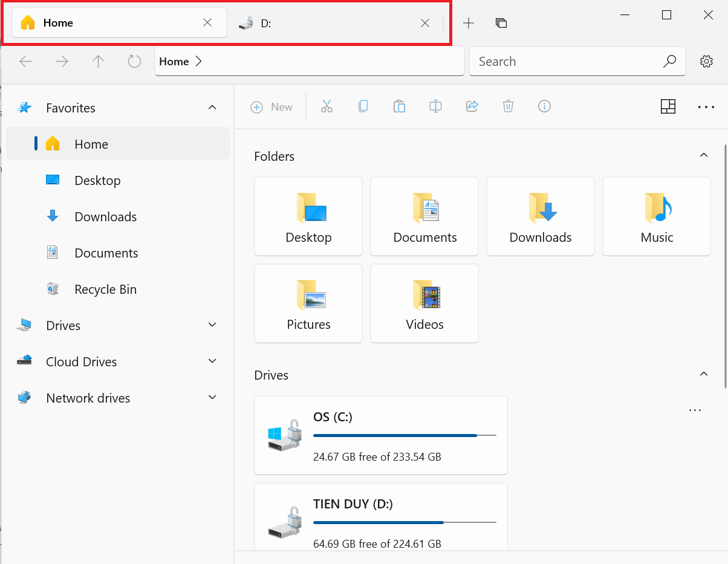Open file Properties via the info icon
The image size is (728, 564).
544,106
